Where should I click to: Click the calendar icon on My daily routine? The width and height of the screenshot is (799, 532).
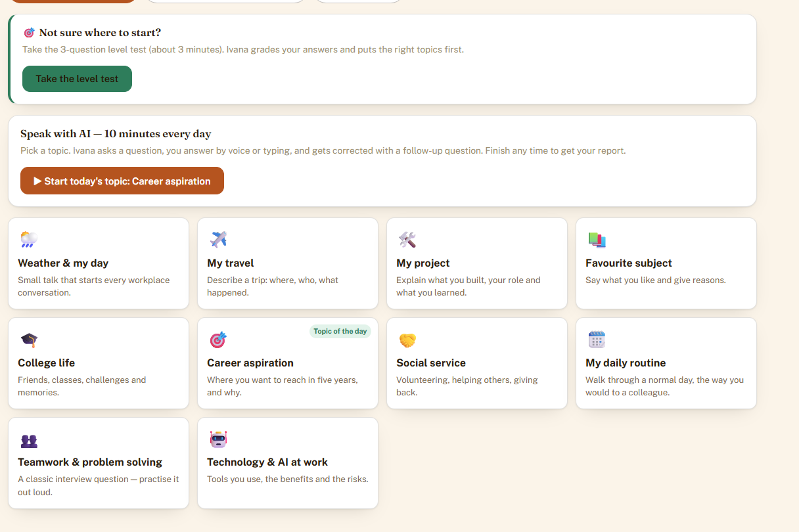[597, 340]
